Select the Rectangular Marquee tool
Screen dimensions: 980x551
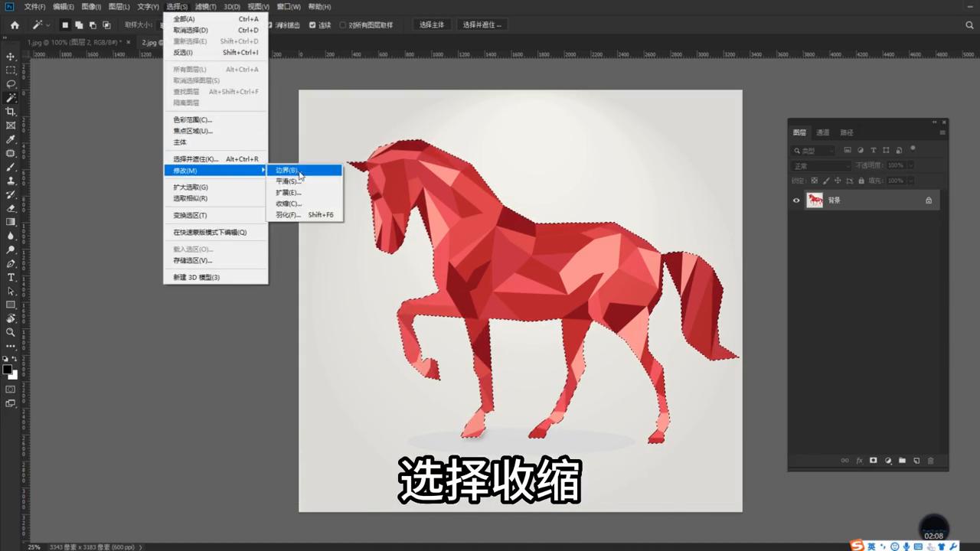click(x=11, y=70)
